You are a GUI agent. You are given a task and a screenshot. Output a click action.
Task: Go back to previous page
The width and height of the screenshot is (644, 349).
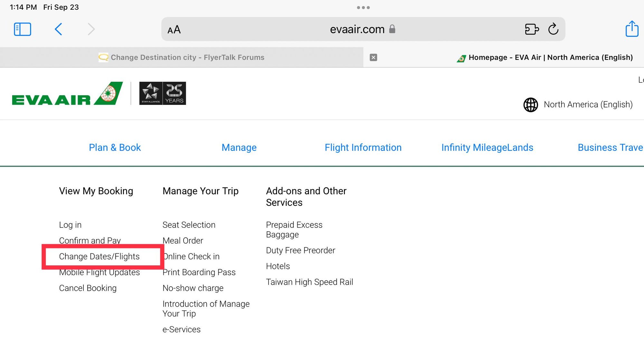tap(58, 29)
